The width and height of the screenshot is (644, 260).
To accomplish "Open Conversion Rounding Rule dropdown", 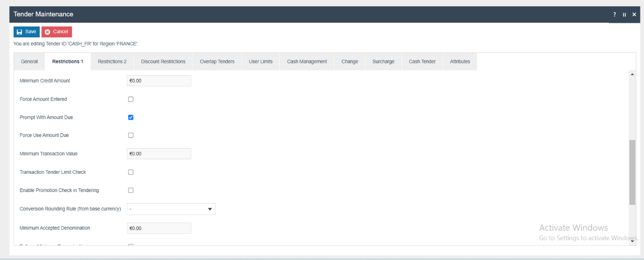I will coord(171,209).
